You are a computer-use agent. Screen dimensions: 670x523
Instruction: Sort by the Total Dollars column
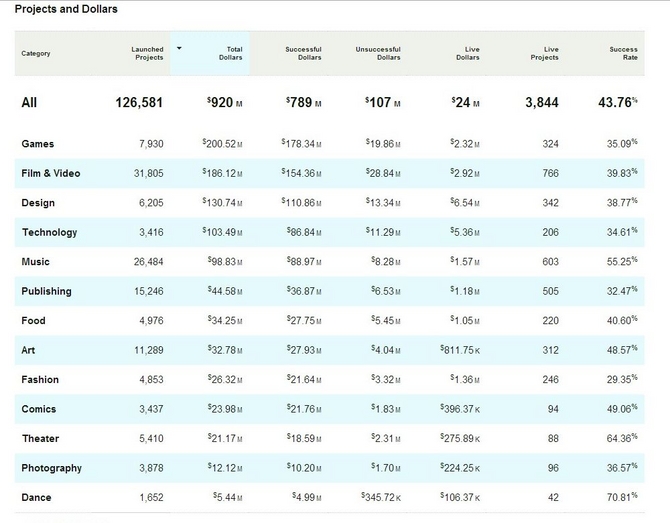click(x=231, y=53)
